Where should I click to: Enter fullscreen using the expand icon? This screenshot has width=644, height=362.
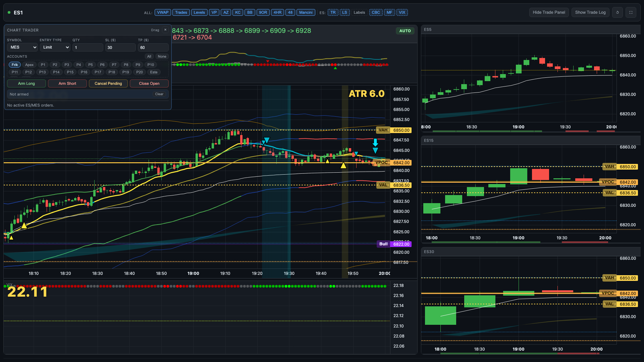tap(631, 12)
